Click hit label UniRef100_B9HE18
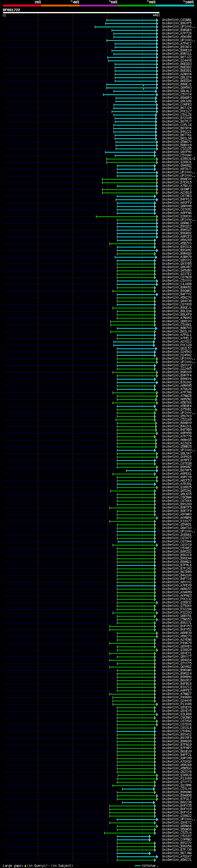Viewport: 197px width, 868px height. (x=176, y=50)
